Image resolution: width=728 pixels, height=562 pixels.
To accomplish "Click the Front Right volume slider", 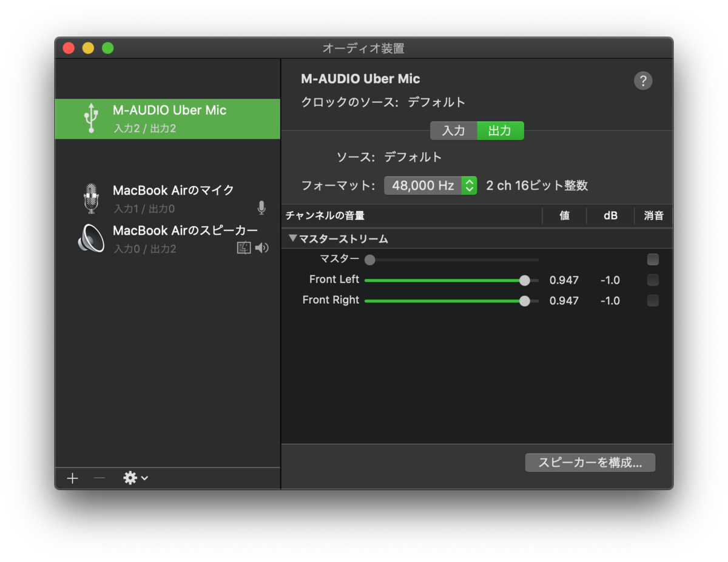I will pos(451,301).
